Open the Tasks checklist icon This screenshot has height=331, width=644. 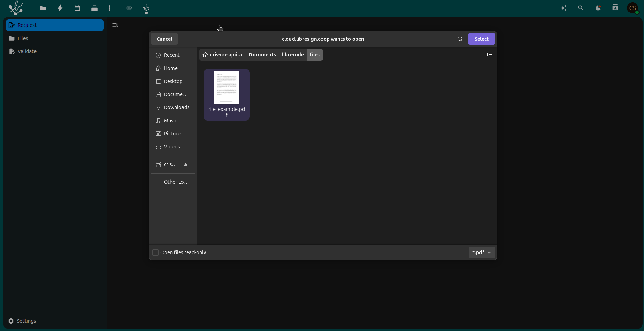[112, 8]
